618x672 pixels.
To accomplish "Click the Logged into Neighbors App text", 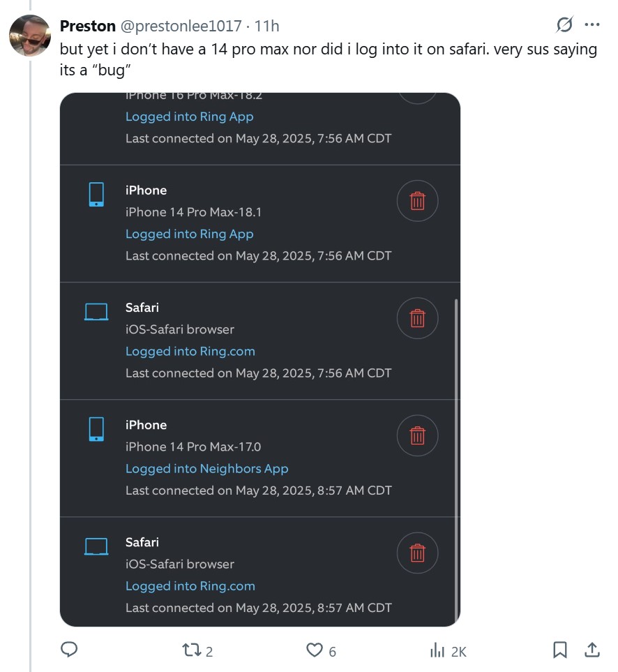I will 206,469.
